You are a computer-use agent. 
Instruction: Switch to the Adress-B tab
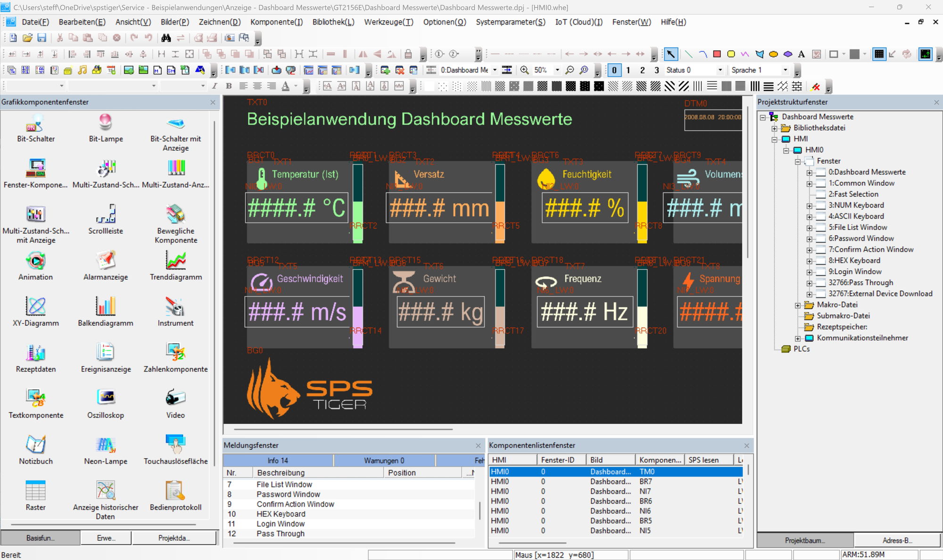point(896,540)
